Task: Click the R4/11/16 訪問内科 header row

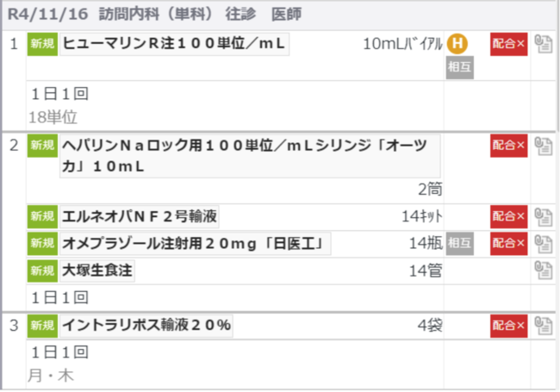Action: click(280, 15)
